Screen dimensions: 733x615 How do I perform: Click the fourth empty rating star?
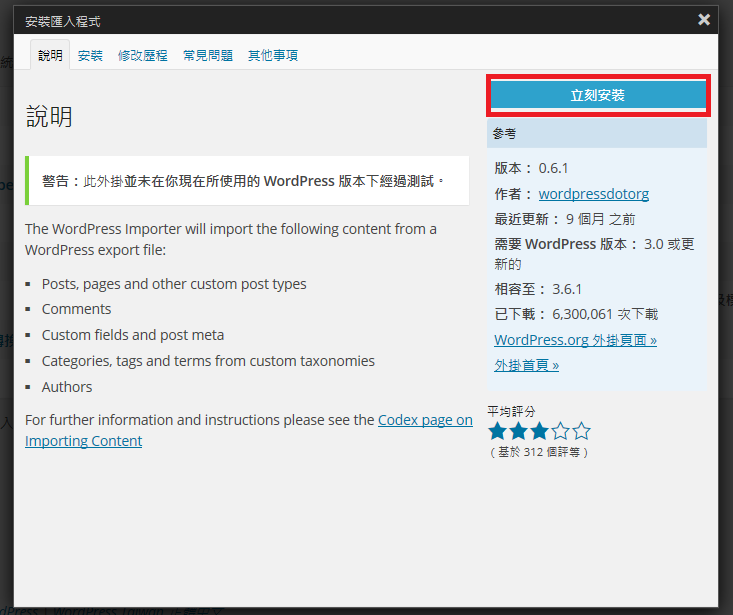[561, 431]
